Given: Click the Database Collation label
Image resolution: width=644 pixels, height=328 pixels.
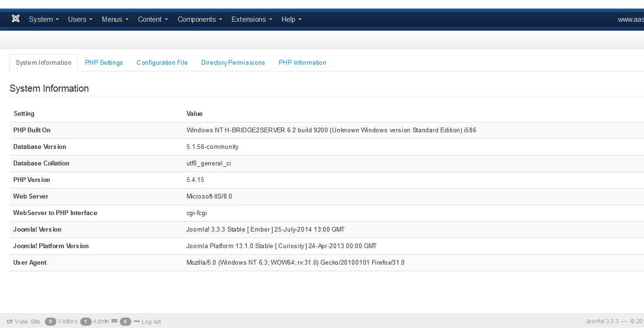Looking at the screenshot, I should point(41,163).
